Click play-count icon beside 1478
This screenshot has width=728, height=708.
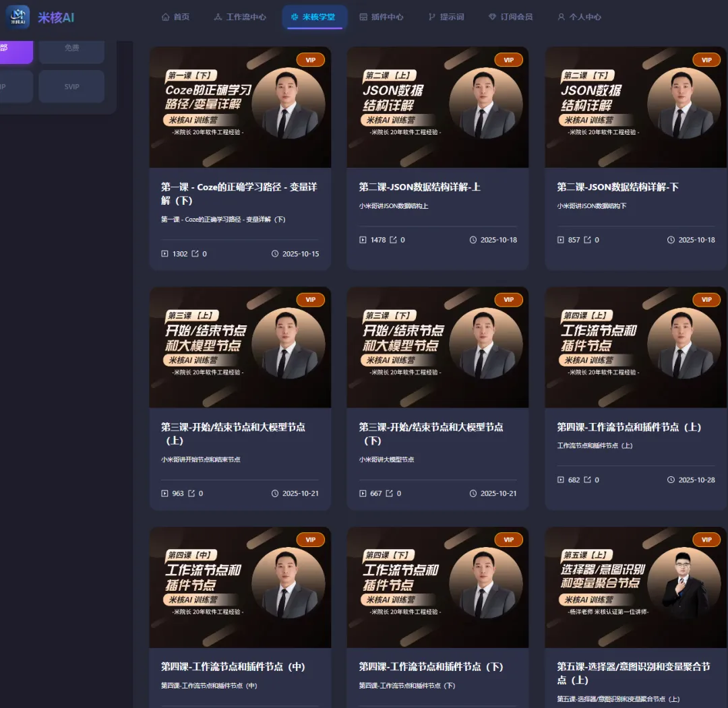pos(363,240)
